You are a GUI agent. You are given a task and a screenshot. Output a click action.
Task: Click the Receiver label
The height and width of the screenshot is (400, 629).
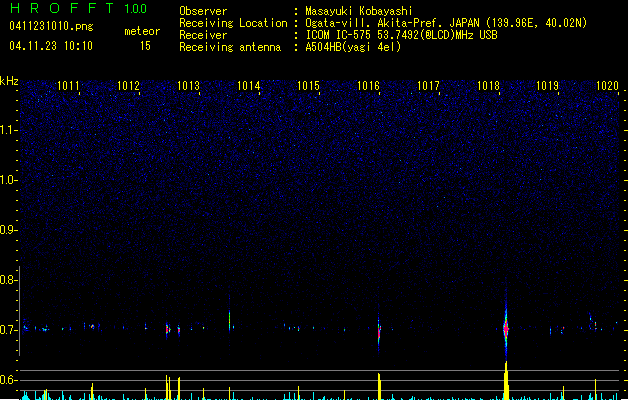[x=203, y=35]
